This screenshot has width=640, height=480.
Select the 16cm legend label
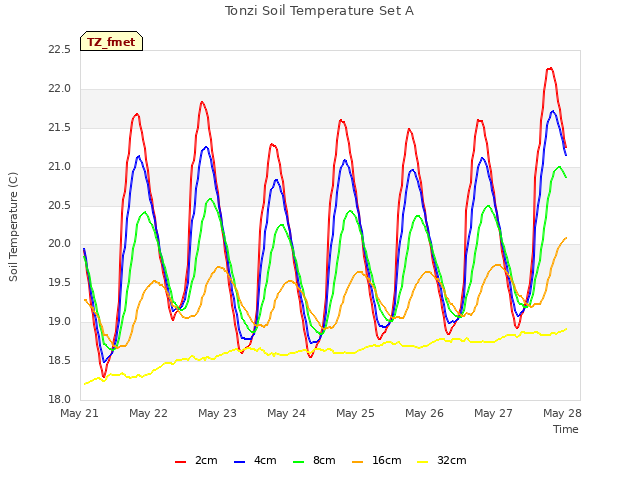[x=387, y=460]
